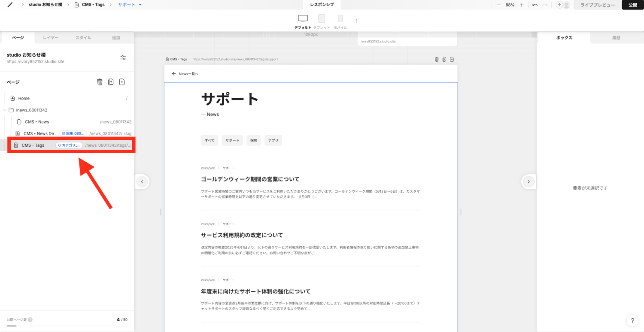Viewport: 644px width, 332px height.
Task: Create a new page with the add-page icon
Action: pyautogui.click(x=122, y=81)
